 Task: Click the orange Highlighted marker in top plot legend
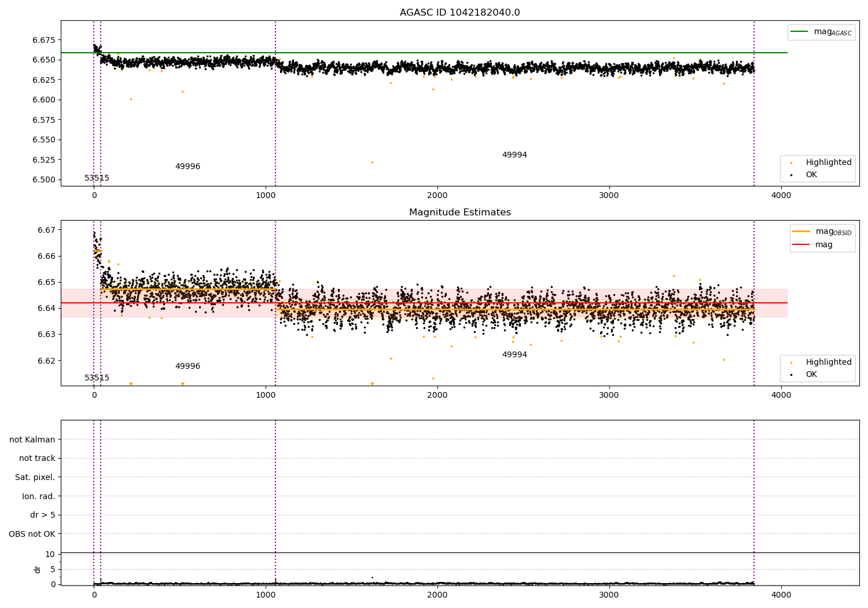pos(791,163)
